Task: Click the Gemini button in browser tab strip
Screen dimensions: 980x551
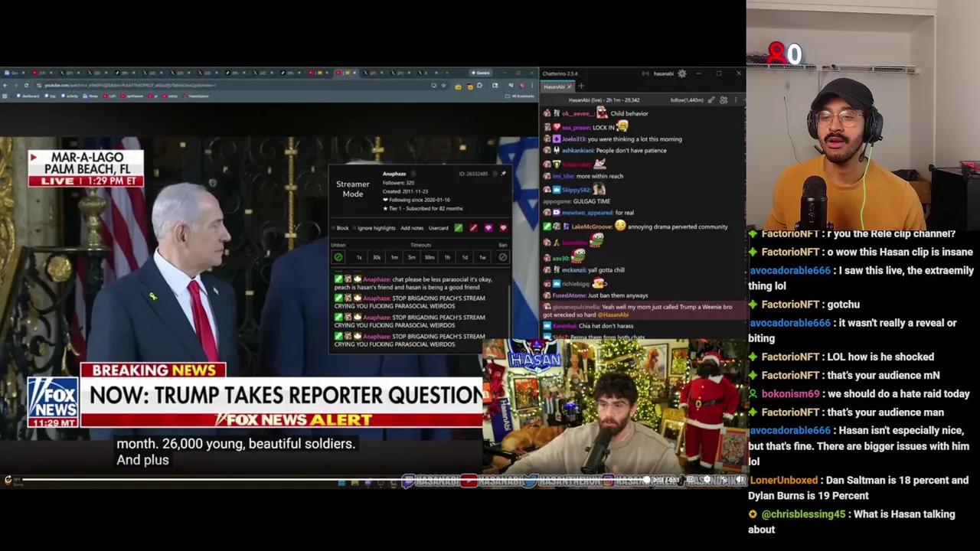Action: pyautogui.click(x=481, y=73)
